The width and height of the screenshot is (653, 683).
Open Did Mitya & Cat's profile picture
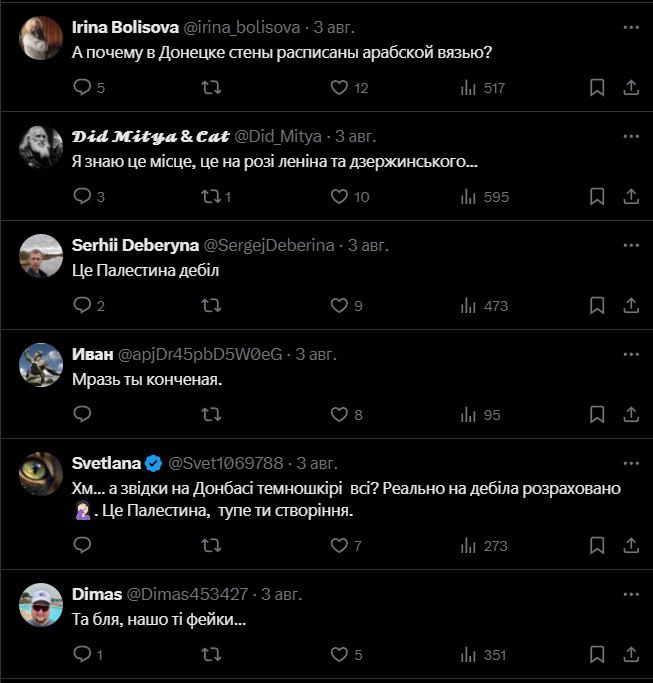[x=41, y=147]
